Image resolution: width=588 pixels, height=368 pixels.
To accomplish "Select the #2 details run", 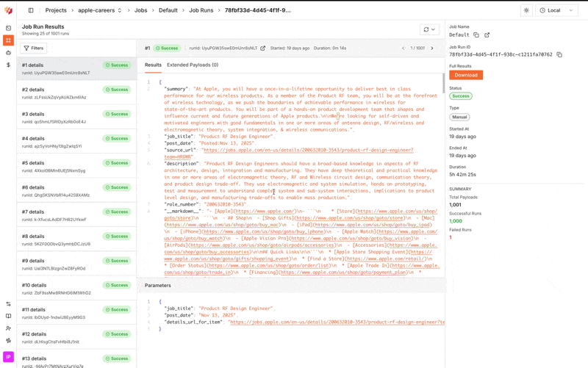I will click(x=76, y=93).
